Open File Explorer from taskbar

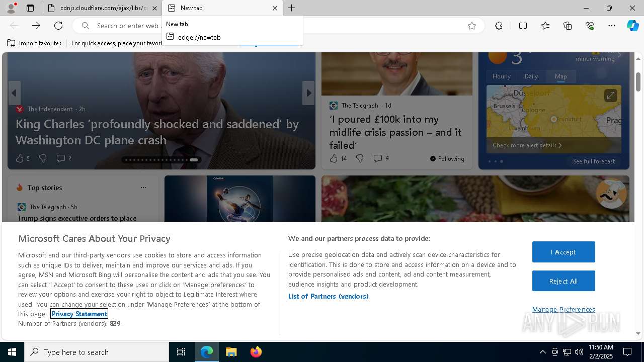(x=231, y=352)
